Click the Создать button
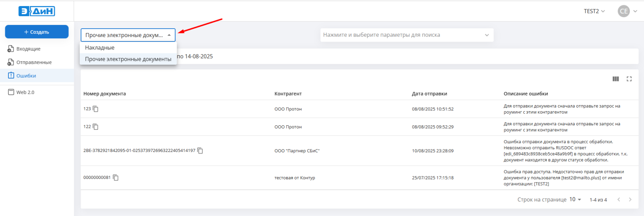644x216 pixels. tap(37, 32)
